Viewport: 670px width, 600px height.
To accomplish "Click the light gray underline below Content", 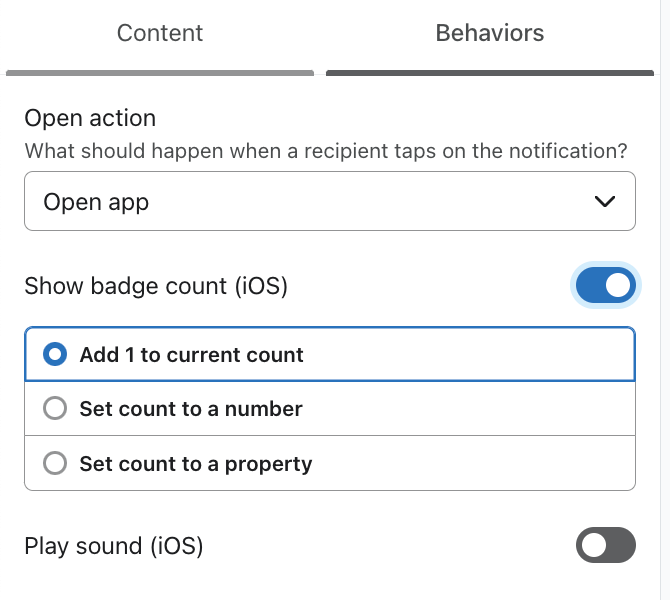I will tap(160, 73).
